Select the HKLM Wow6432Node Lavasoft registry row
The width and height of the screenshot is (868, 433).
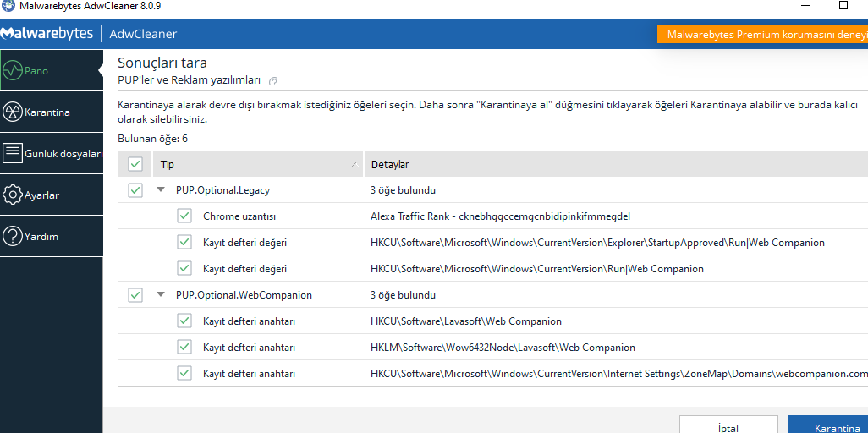(503, 348)
